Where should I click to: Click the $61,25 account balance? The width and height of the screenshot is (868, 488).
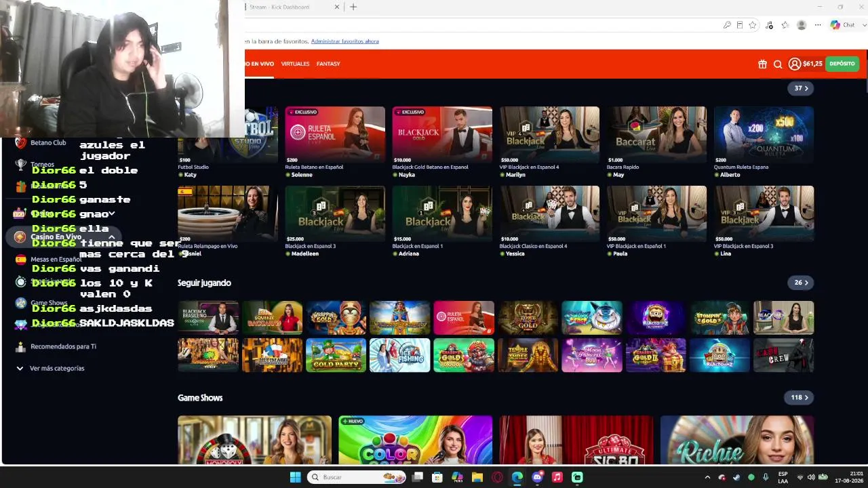pyautogui.click(x=812, y=64)
